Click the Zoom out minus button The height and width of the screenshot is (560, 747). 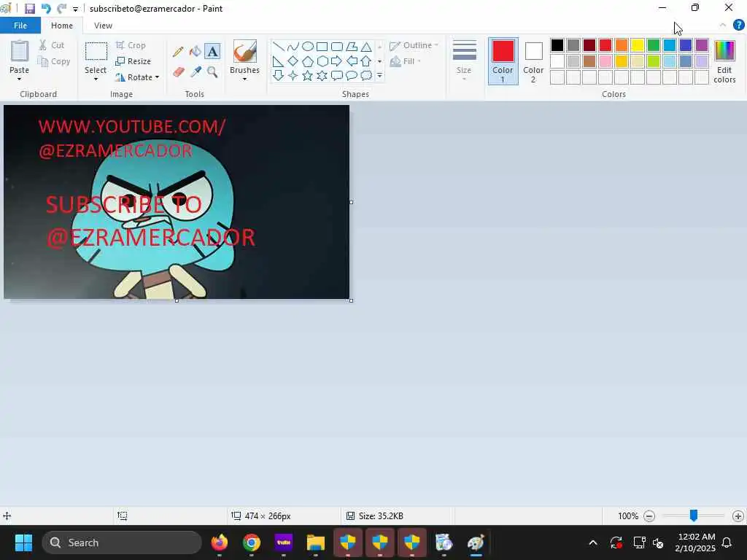[649, 516]
